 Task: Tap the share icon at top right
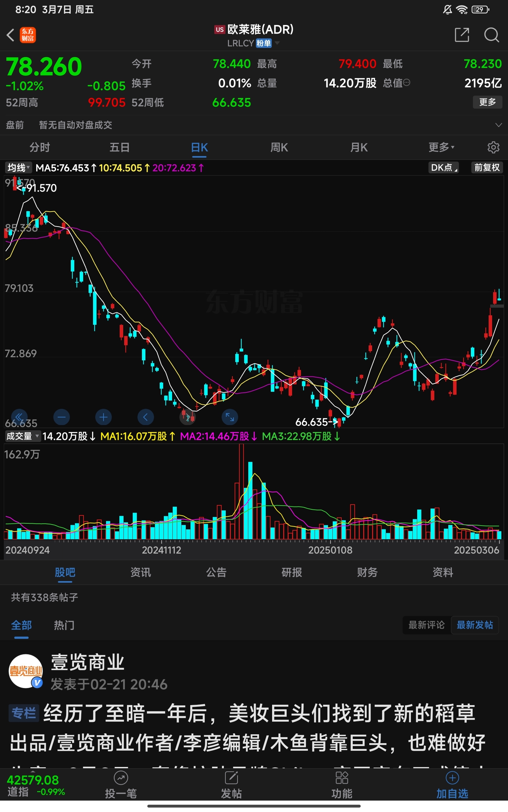point(462,35)
